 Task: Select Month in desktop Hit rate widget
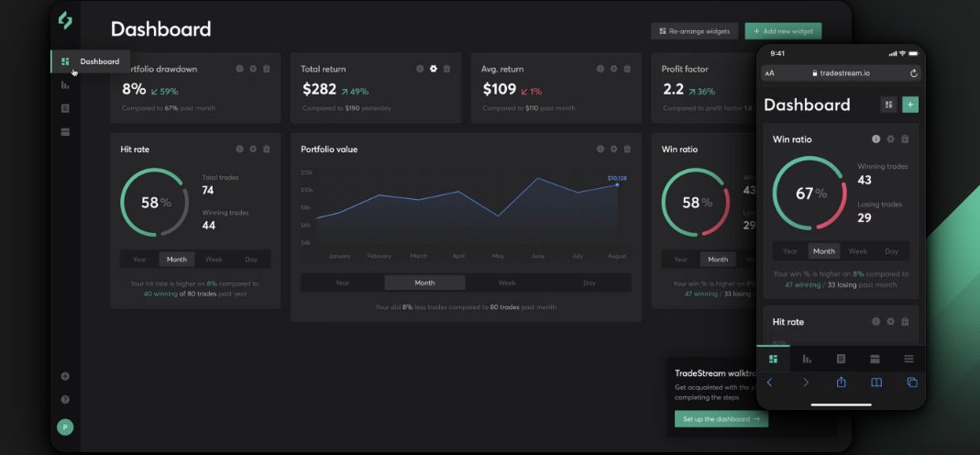(177, 260)
